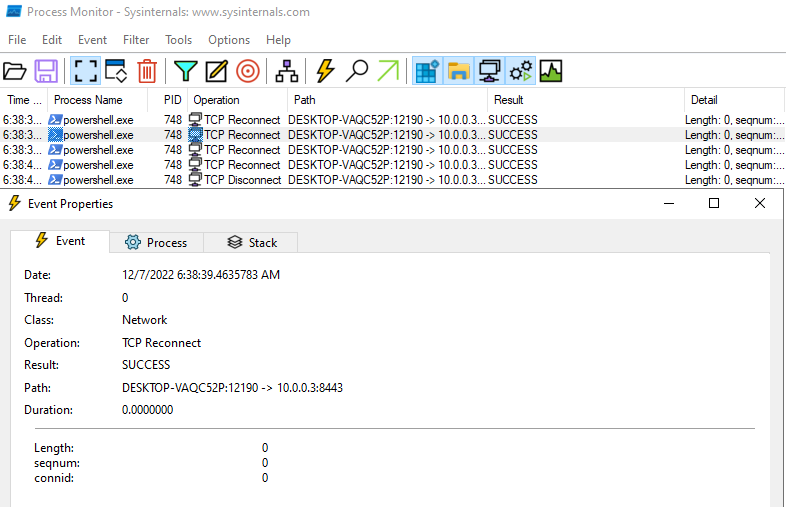
Task: Click the Class value Network
Action: tap(144, 320)
